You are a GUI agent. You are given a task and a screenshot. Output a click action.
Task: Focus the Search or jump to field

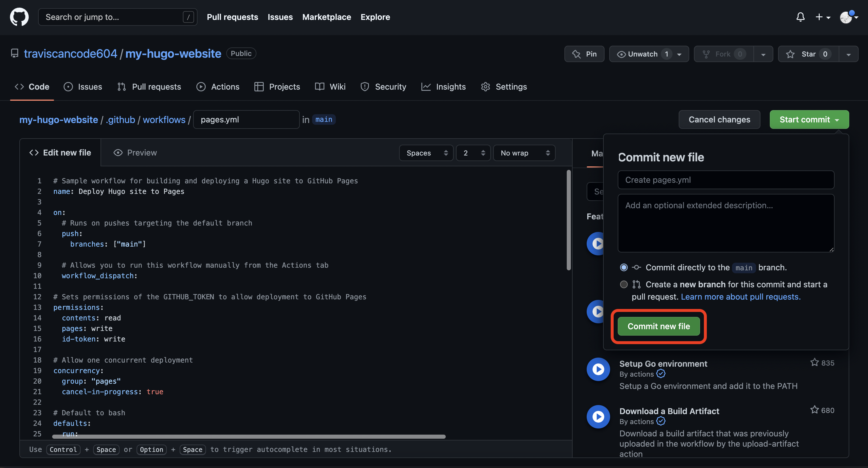click(x=118, y=17)
